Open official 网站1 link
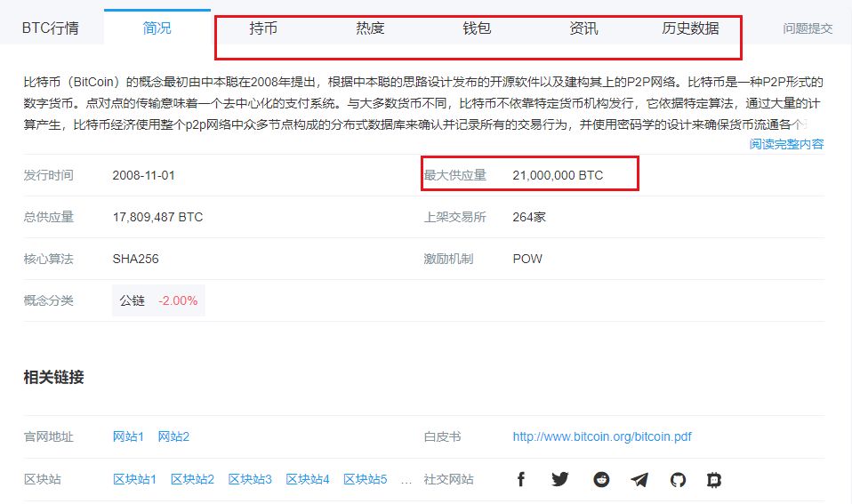Image resolution: width=852 pixels, height=504 pixels. (128, 436)
